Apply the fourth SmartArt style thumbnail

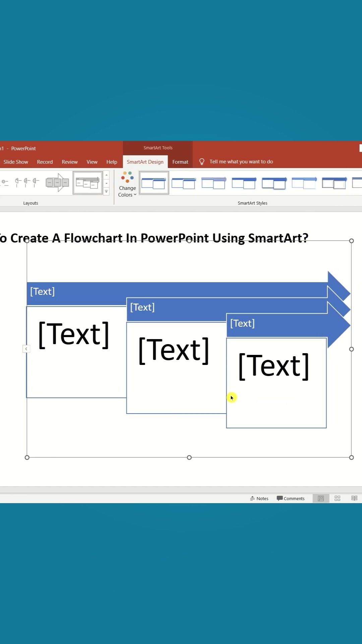click(x=244, y=183)
